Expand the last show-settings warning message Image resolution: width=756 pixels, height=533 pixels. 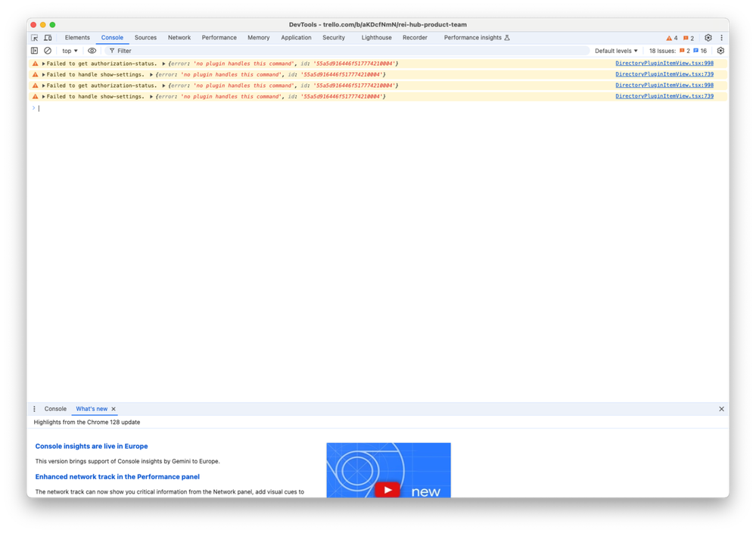pos(43,96)
